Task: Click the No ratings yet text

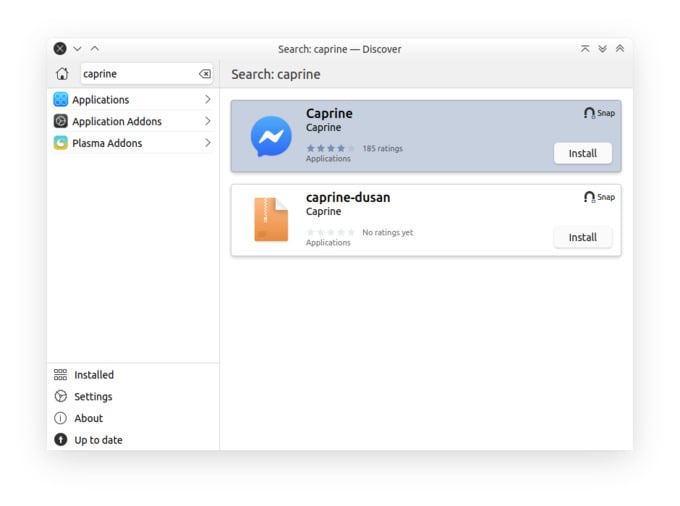Action: click(x=388, y=232)
